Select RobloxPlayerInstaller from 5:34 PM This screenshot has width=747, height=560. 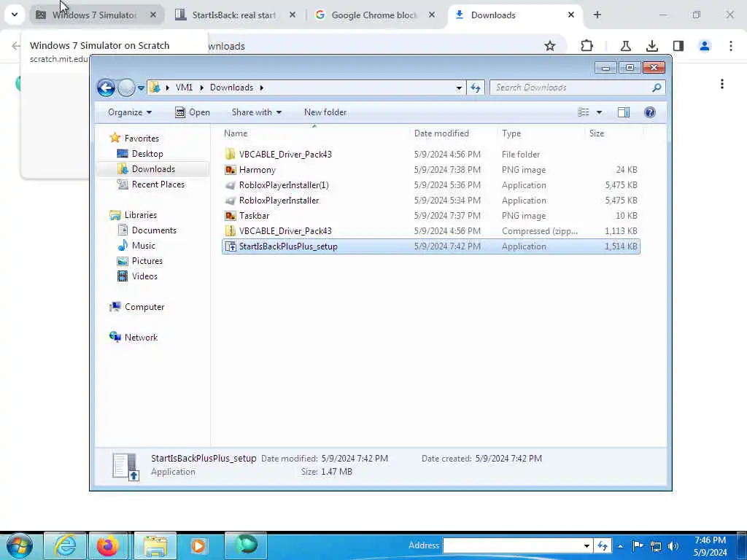point(431,201)
